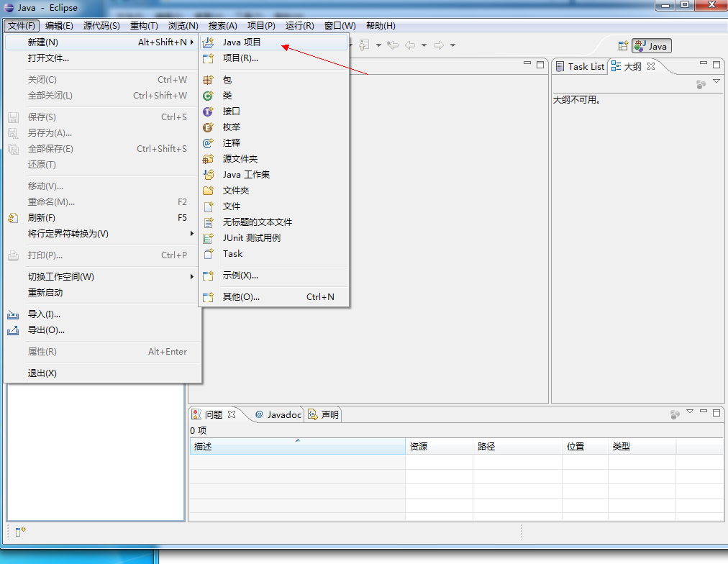
Task: Open the 浏览(N) menu
Action: click(183, 25)
